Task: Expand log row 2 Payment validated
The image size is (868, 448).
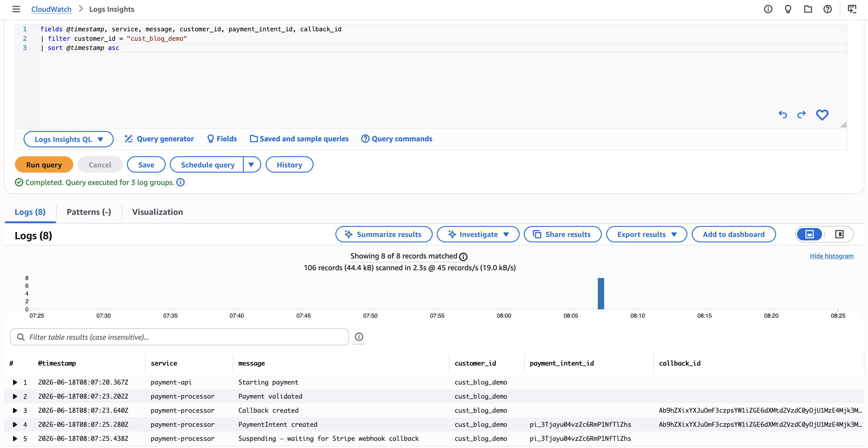Action: (15, 396)
